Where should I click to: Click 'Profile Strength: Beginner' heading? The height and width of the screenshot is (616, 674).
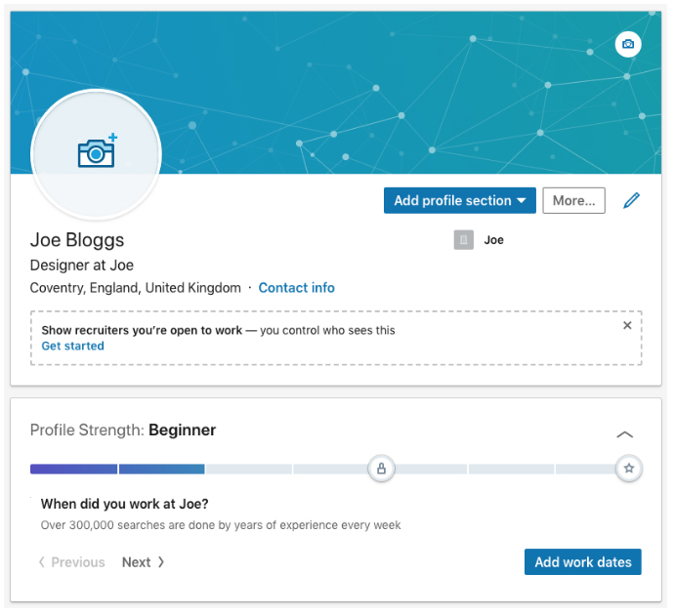tap(123, 430)
